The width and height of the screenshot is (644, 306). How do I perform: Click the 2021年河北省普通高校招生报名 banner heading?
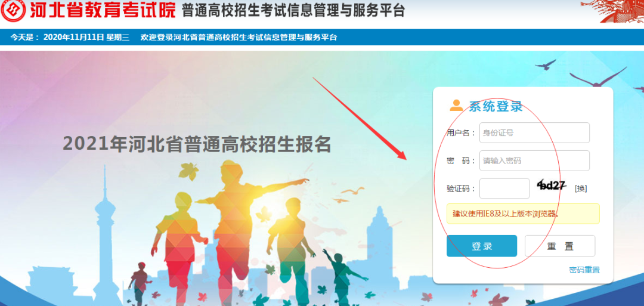coord(197,144)
